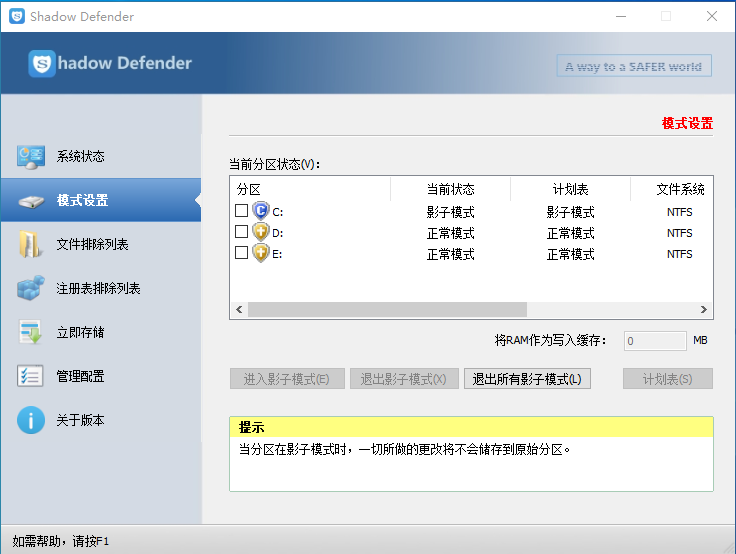
Task: Click NTFS in the D: row
Action: tap(679, 233)
